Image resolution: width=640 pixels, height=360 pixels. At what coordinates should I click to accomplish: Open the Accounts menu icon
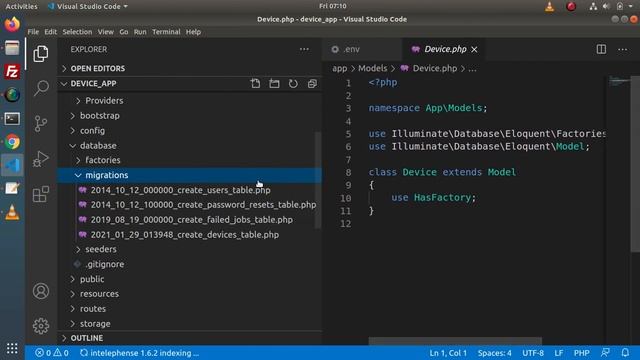coord(41,291)
